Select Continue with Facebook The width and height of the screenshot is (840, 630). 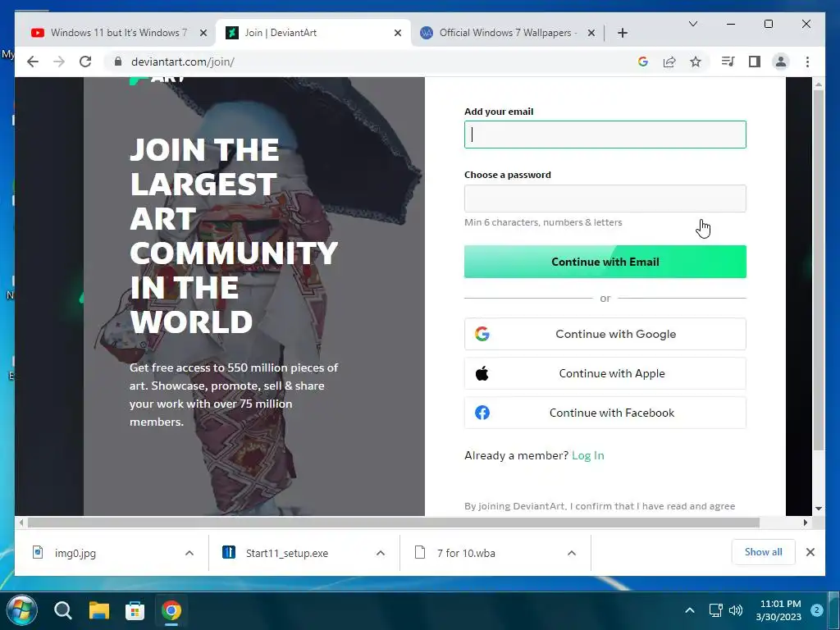605,413
